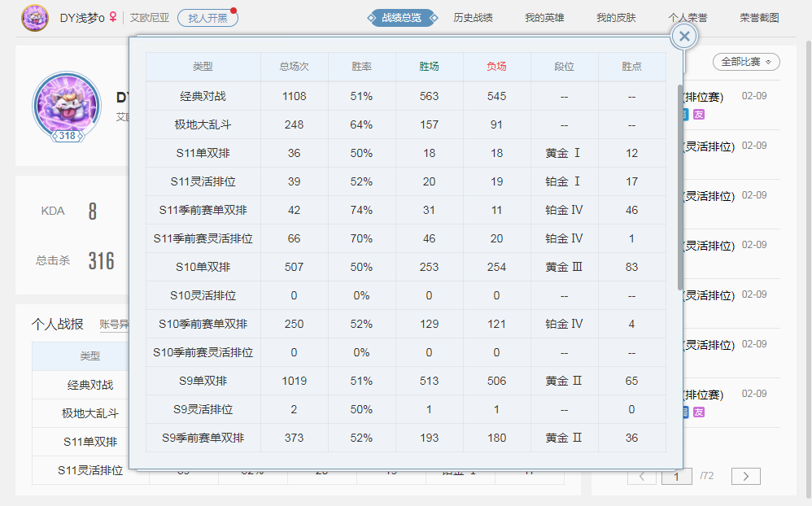The height and width of the screenshot is (506, 812).
Task: Click the 友 badge on last match
Action: click(699, 412)
